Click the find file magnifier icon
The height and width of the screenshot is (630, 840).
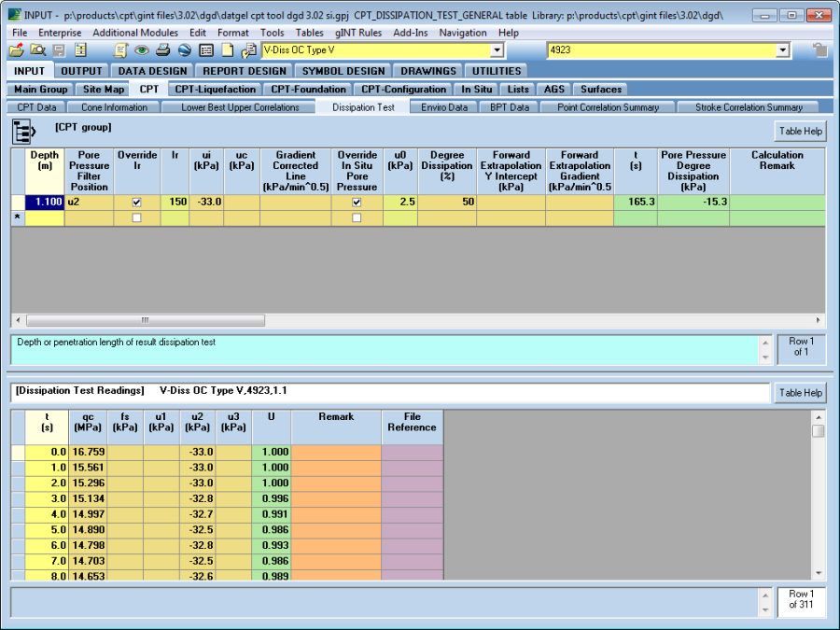(38, 50)
